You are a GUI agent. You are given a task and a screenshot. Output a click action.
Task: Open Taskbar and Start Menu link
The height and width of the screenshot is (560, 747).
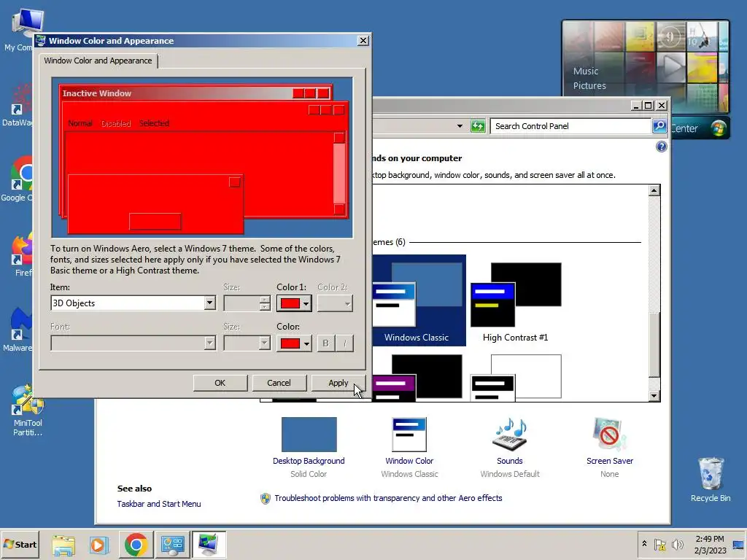click(x=159, y=504)
